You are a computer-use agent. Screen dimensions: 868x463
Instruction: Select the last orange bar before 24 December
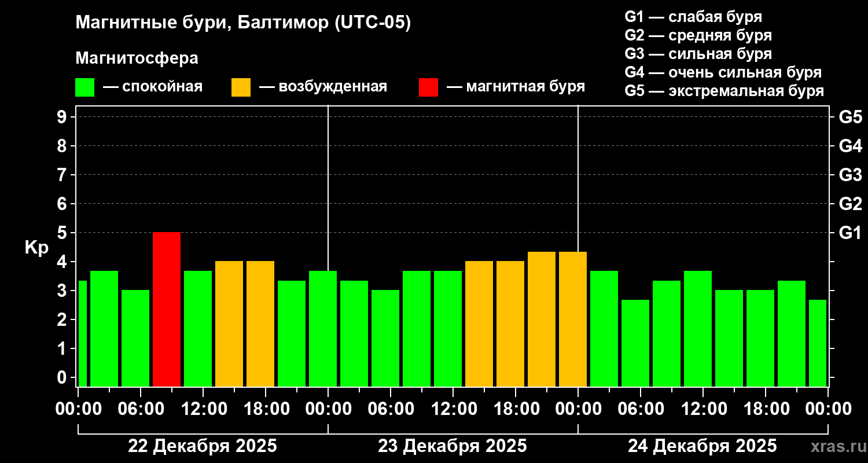(573, 319)
